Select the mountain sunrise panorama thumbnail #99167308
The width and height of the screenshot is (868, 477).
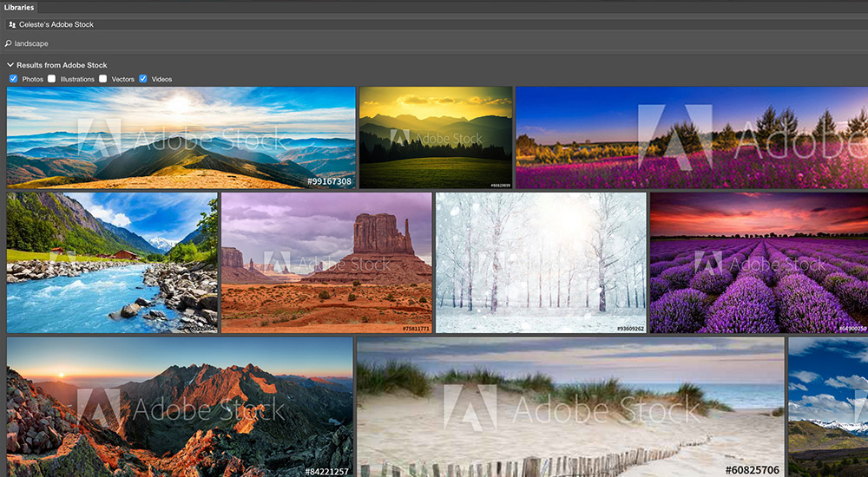pyautogui.click(x=181, y=137)
